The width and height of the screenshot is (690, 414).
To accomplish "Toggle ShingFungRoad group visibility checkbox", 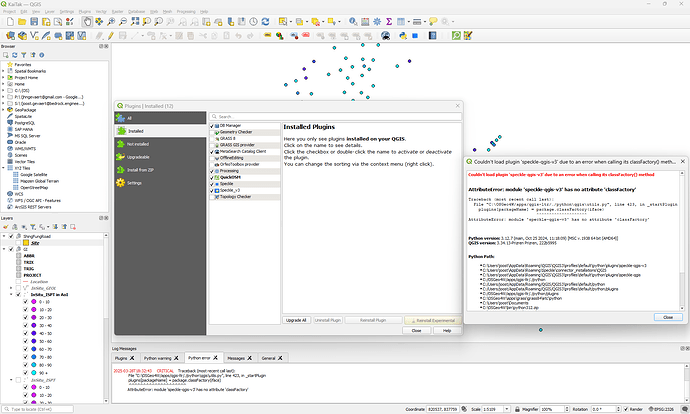I will [x=11, y=236].
